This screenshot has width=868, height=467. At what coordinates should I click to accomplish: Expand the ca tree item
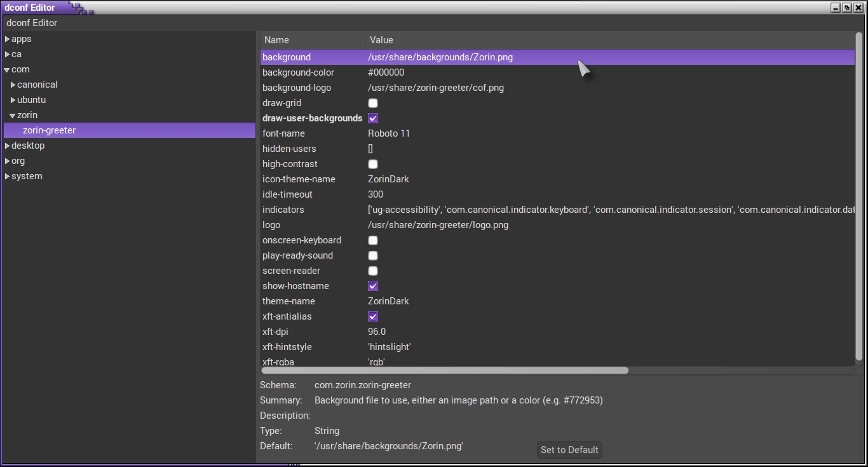pos(7,54)
